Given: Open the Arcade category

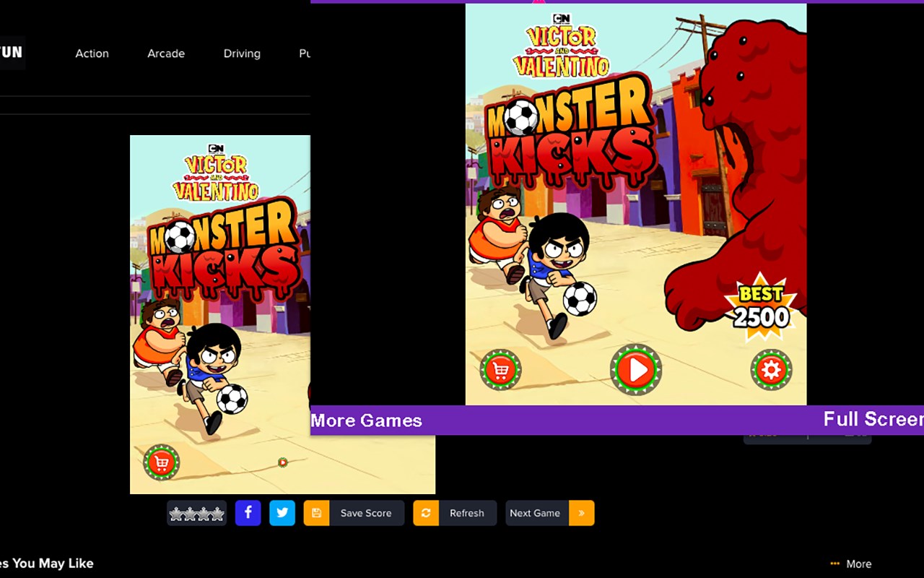Looking at the screenshot, I should [166, 53].
